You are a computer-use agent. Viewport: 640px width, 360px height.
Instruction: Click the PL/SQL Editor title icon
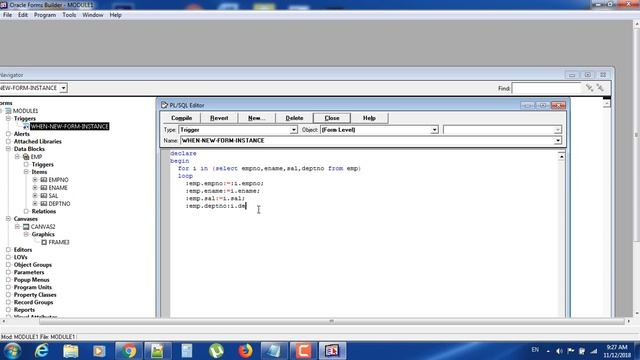pos(164,105)
